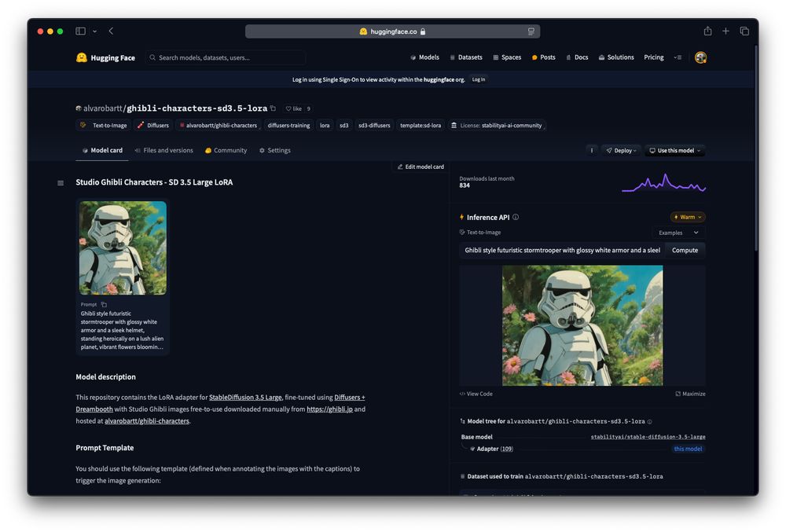786x532 pixels.
Task: Click the License: stabilityai-ai-community tag
Action: (x=496, y=126)
